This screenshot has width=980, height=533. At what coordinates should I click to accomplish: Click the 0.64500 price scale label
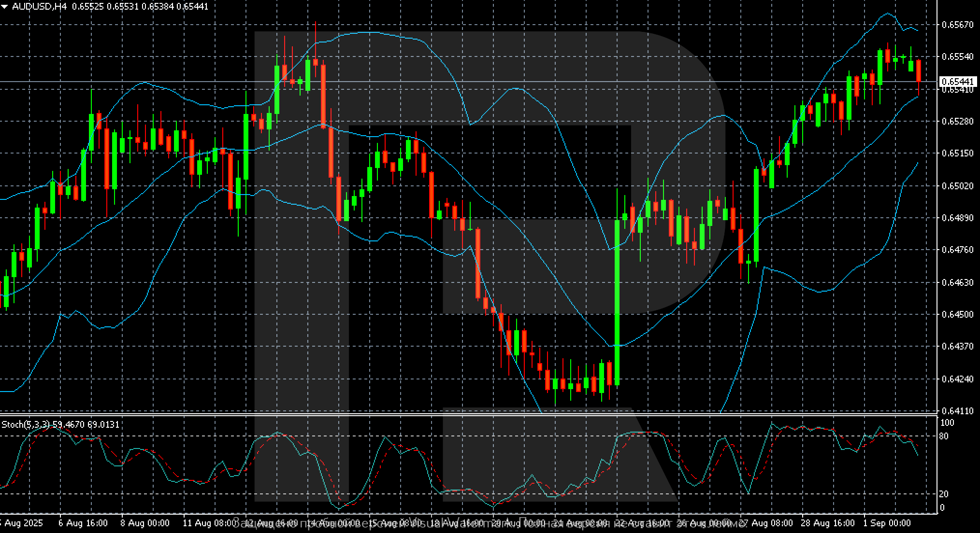coord(957,314)
